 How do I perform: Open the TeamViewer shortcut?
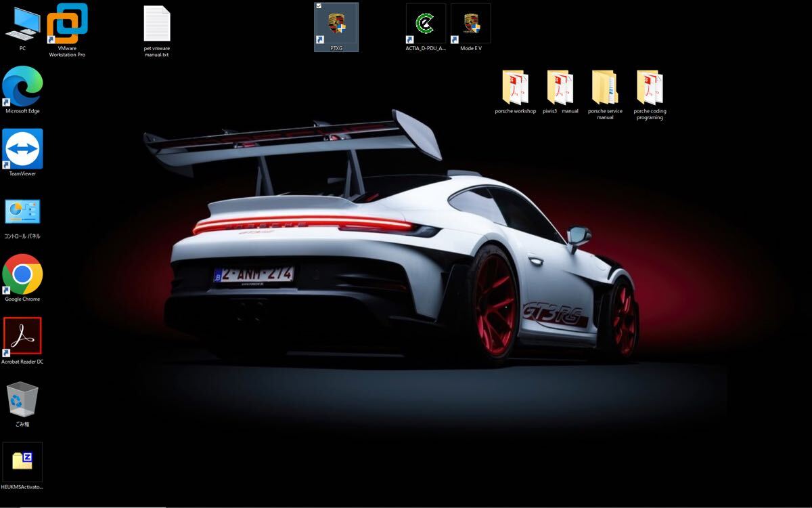22,150
